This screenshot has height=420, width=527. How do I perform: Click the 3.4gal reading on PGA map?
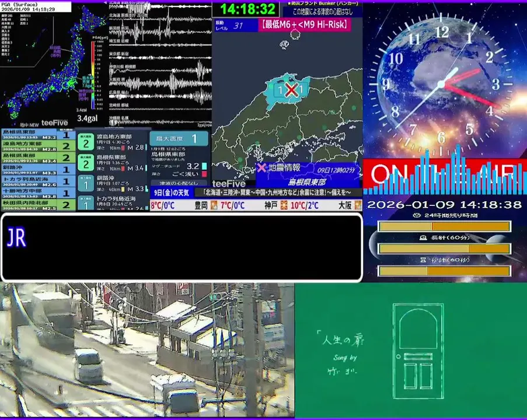coord(88,118)
